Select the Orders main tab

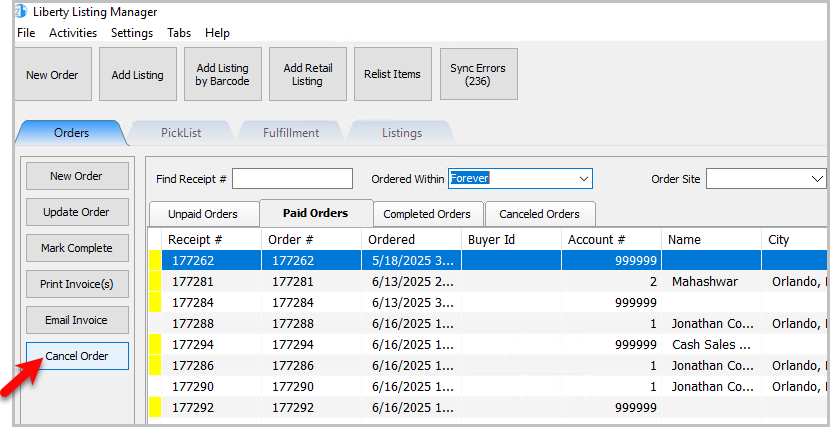pos(71,133)
